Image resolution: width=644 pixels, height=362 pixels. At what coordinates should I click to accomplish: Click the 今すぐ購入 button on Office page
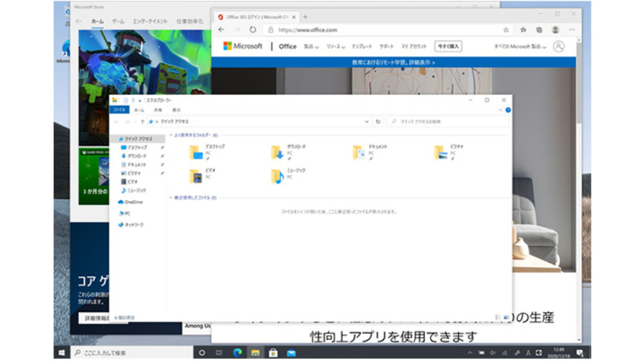pos(448,47)
